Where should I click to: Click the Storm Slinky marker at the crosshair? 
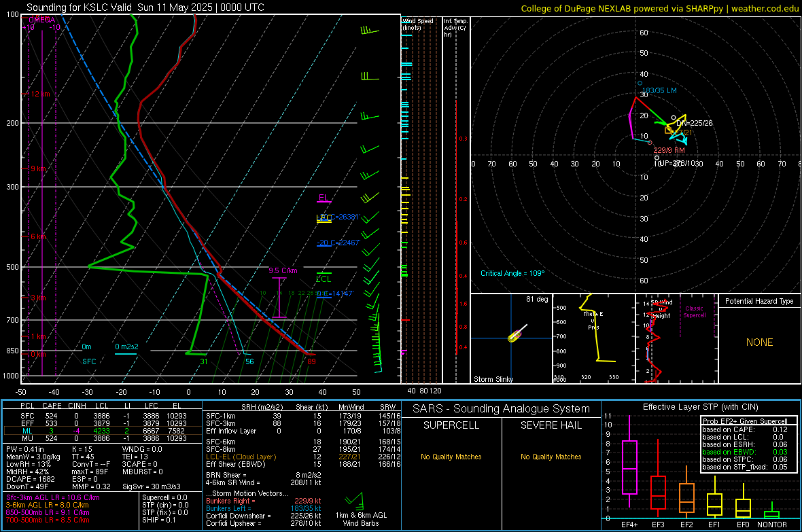click(515, 336)
